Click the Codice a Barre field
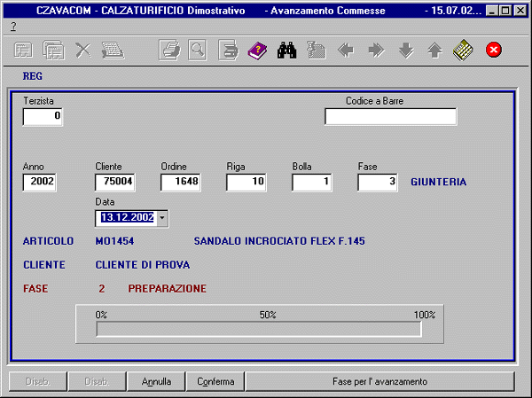 pyautogui.click(x=390, y=116)
